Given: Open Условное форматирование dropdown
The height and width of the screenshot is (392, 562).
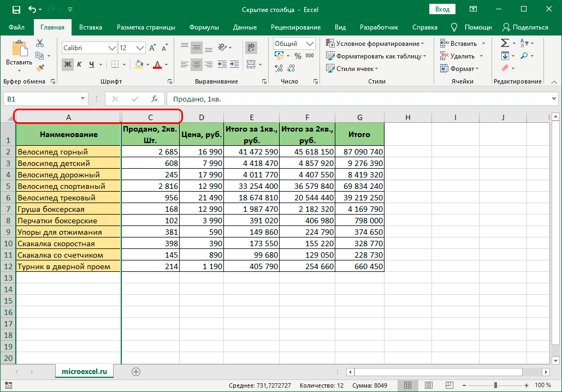Looking at the screenshot, I should coord(376,44).
